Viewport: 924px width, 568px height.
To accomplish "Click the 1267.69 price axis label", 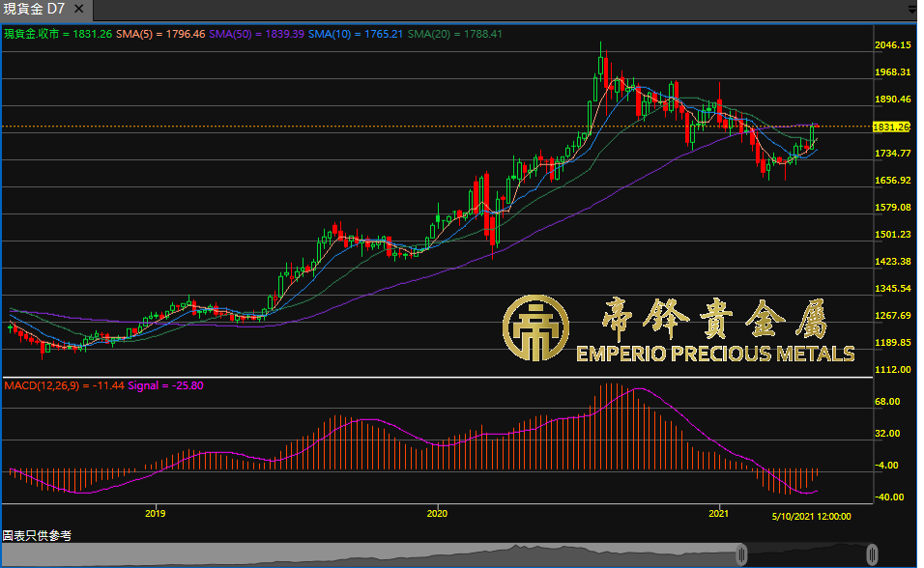I will coord(893,316).
